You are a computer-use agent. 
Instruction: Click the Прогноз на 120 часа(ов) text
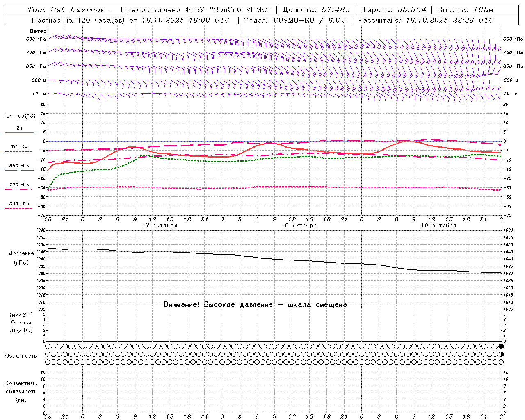tap(79, 20)
